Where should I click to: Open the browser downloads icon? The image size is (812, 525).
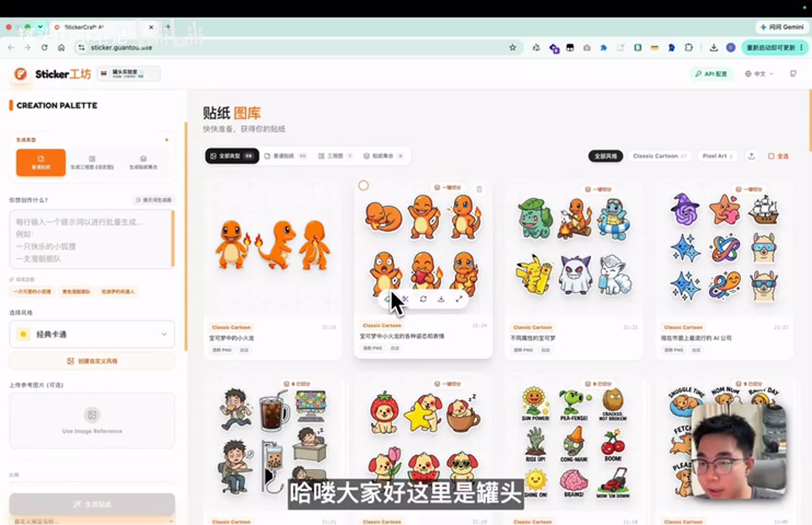[x=714, y=48]
